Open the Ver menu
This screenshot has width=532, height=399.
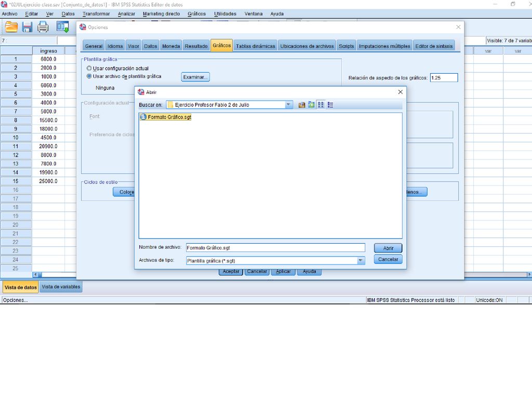[x=50, y=14]
